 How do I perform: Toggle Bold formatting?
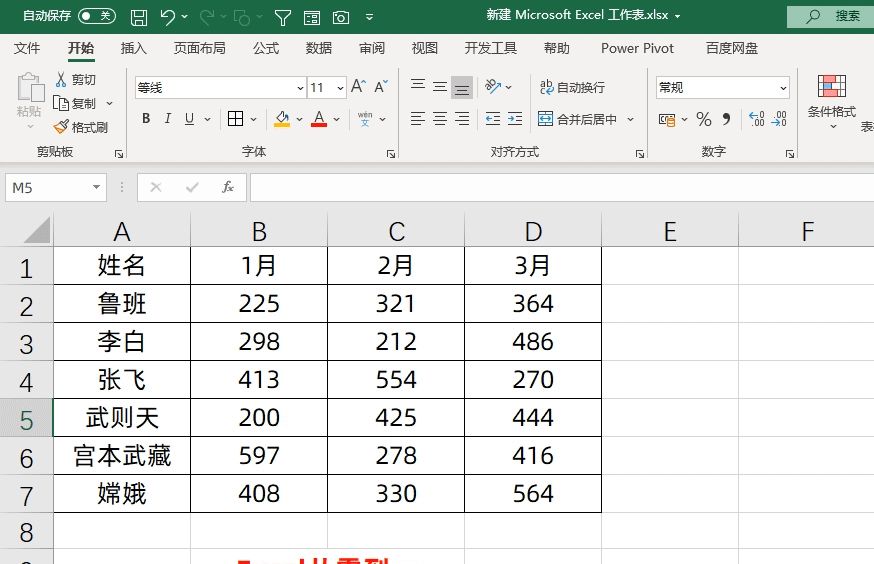point(146,119)
